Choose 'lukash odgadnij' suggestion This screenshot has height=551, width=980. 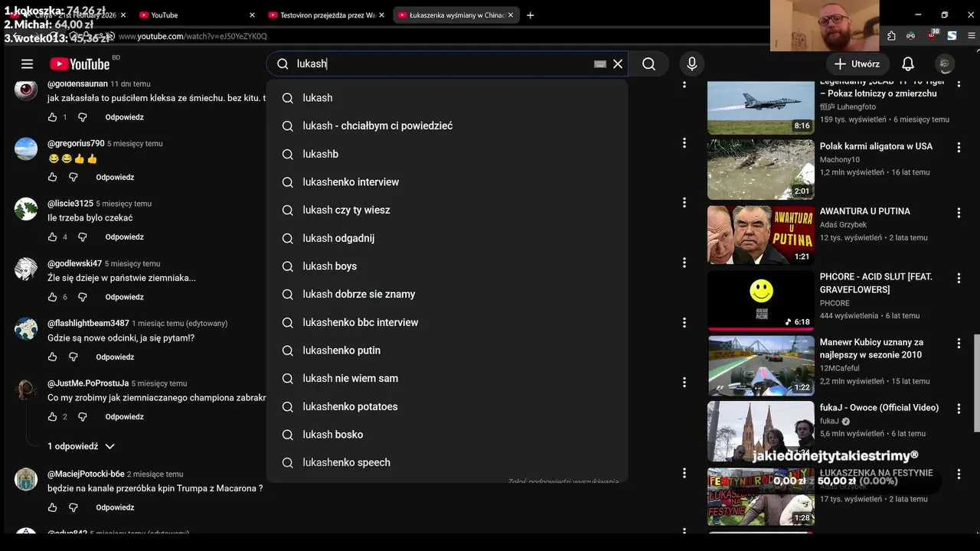tap(447, 238)
